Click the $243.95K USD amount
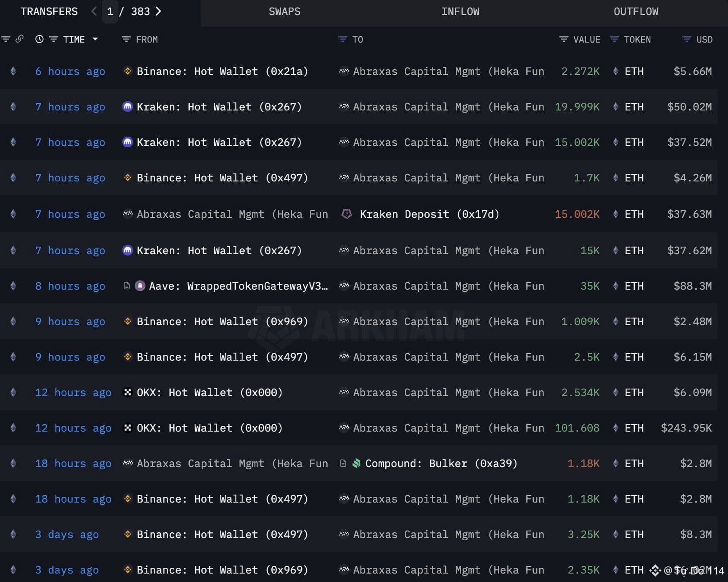The height and width of the screenshot is (582, 728). 686,428
